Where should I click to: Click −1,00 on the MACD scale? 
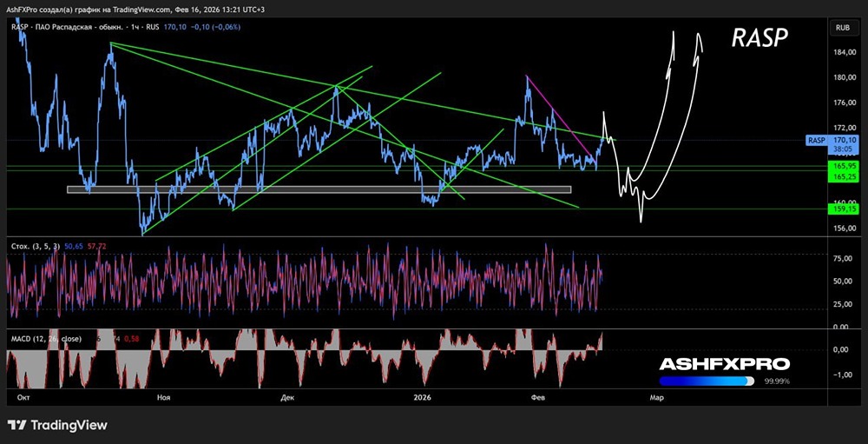click(845, 375)
